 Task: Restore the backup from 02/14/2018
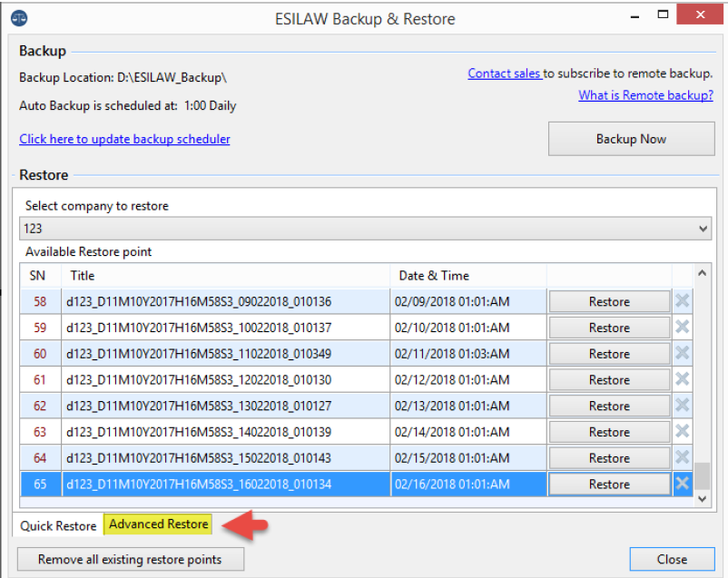[610, 432]
